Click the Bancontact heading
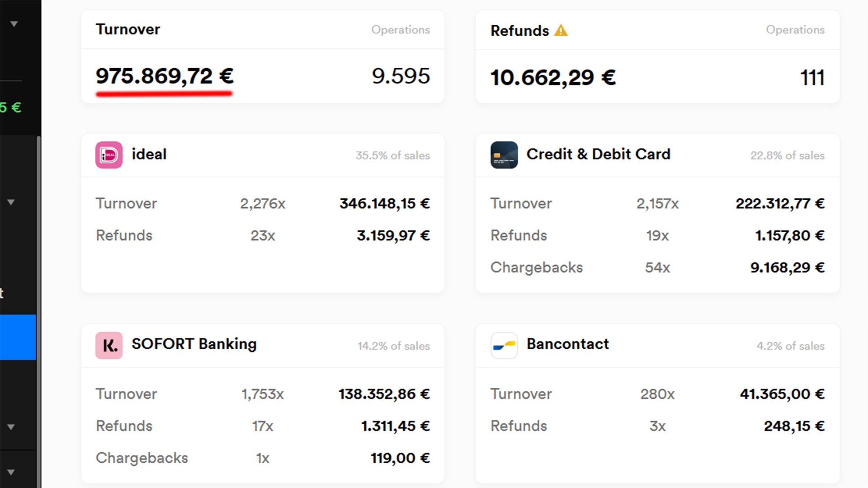This screenshot has width=868, height=488. (567, 344)
